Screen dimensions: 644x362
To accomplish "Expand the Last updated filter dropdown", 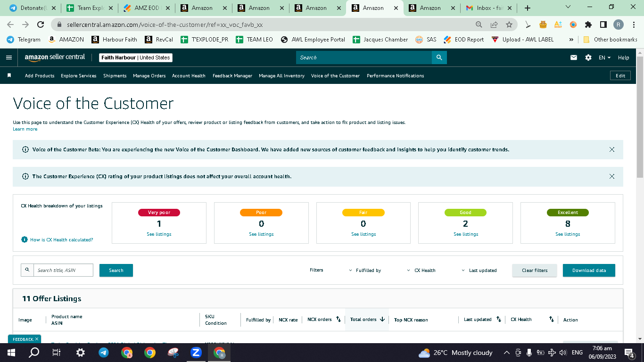I will [x=479, y=271].
